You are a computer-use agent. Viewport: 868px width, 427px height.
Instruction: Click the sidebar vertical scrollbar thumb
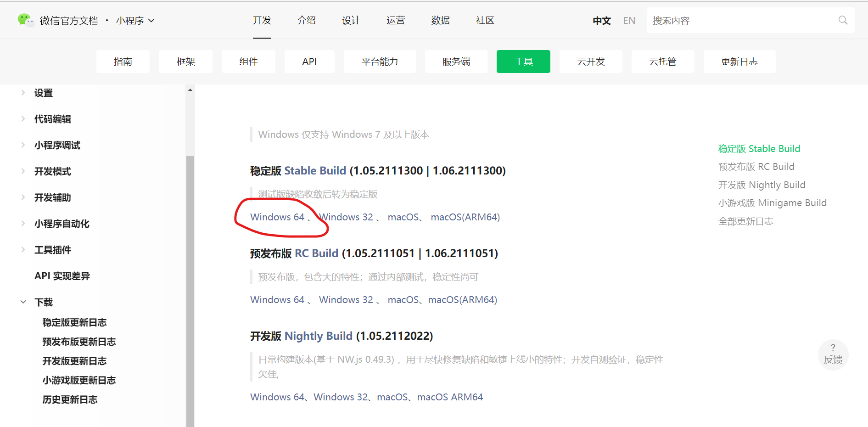tap(190, 292)
